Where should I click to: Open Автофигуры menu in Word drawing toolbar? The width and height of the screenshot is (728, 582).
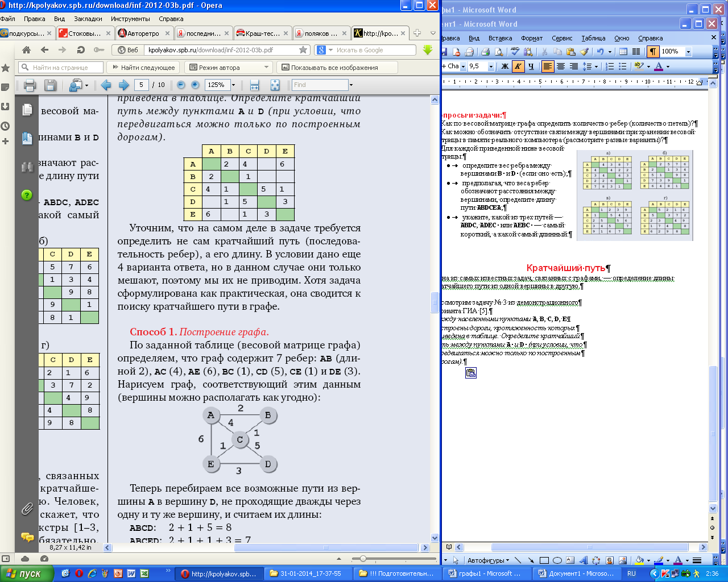point(489,560)
